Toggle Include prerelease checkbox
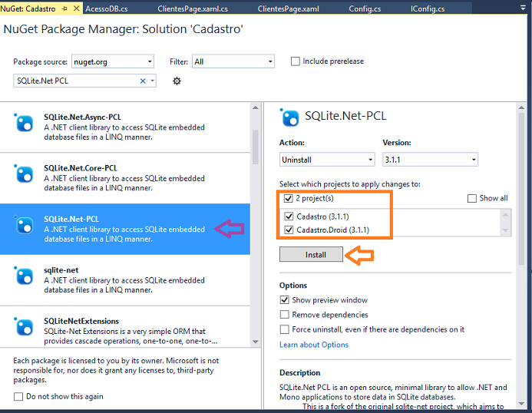 (296, 61)
